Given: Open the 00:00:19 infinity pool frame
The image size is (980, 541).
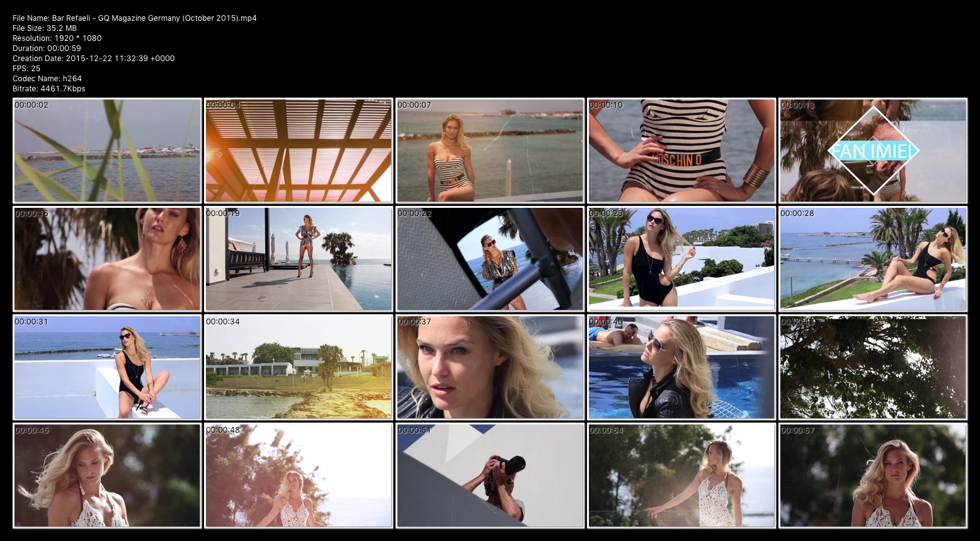Looking at the screenshot, I should (x=299, y=259).
